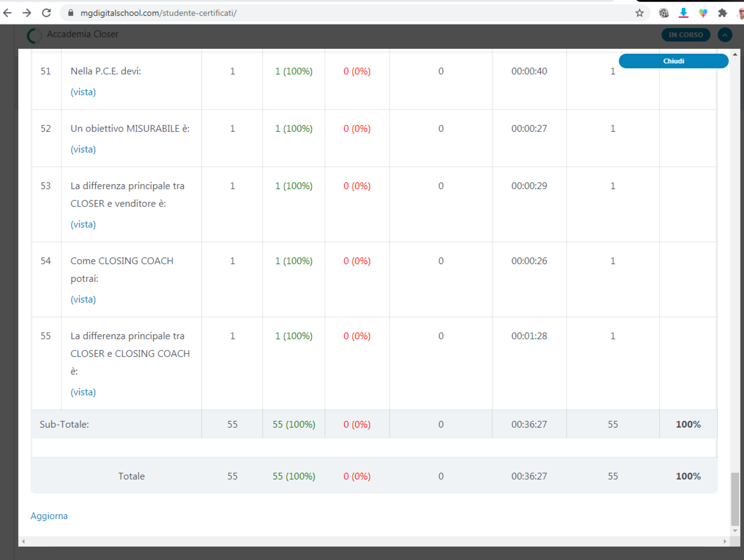Screen dimensions: 744x560
Task: Bookmark this page with star icon
Action: click(x=639, y=13)
